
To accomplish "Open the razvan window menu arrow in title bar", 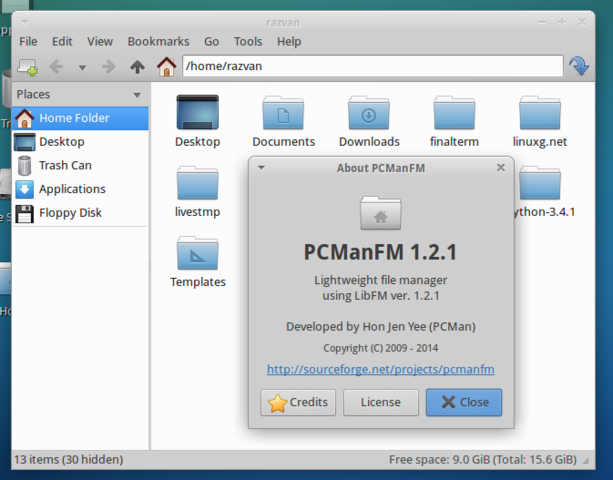I will click(x=24, y=22).
